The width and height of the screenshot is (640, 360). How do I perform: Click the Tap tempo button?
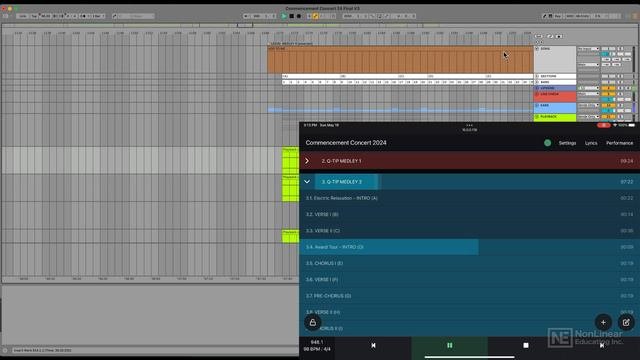point(34,16)
